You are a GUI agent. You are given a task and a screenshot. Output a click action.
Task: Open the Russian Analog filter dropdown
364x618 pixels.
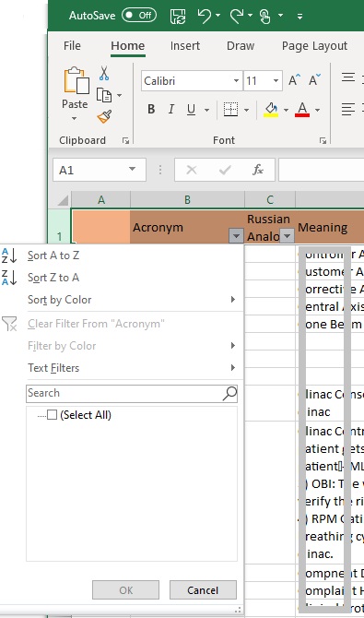(x=287, y=236)
